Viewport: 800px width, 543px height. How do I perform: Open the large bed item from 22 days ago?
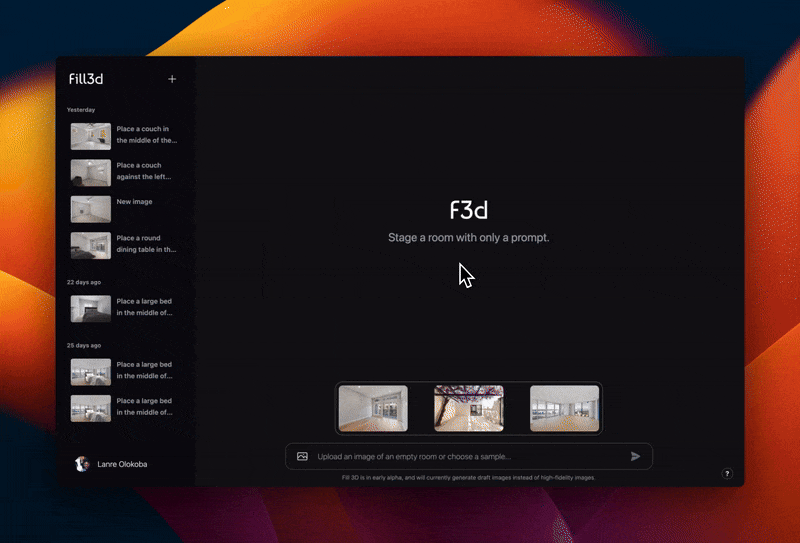point(124,308)
